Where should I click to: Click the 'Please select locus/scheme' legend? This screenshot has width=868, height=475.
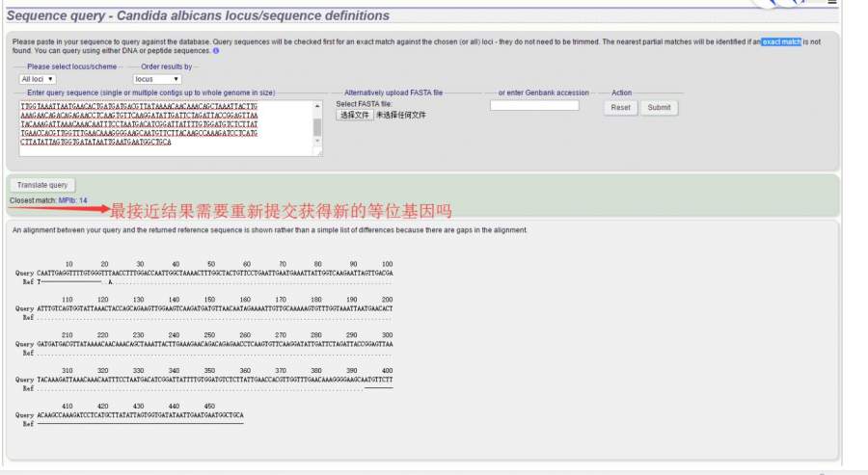pos(72,66)
